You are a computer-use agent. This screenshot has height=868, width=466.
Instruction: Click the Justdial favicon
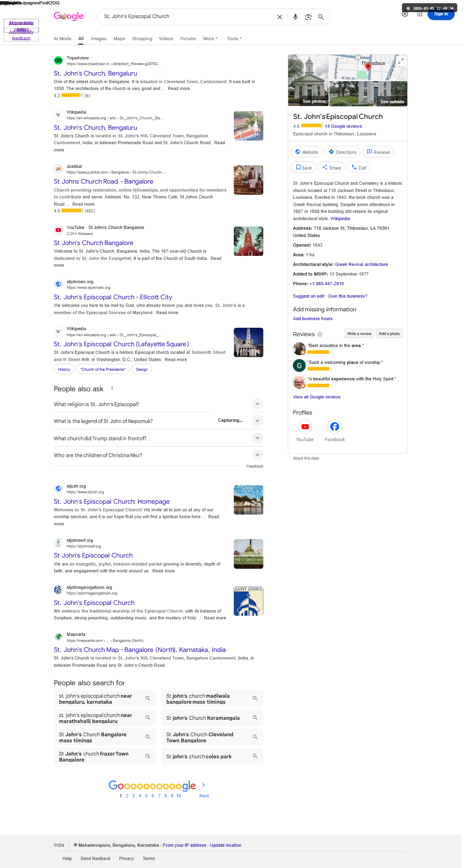coord(58,169)
